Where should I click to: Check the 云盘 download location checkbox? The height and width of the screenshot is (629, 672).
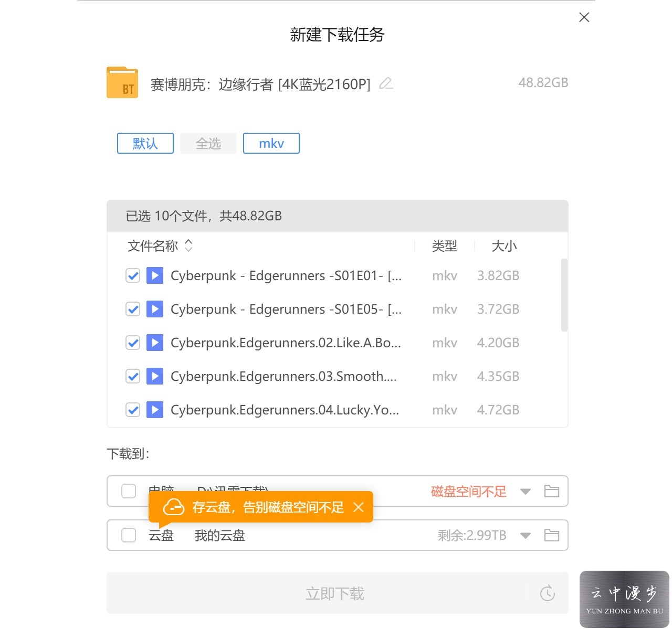pos(129,535)
